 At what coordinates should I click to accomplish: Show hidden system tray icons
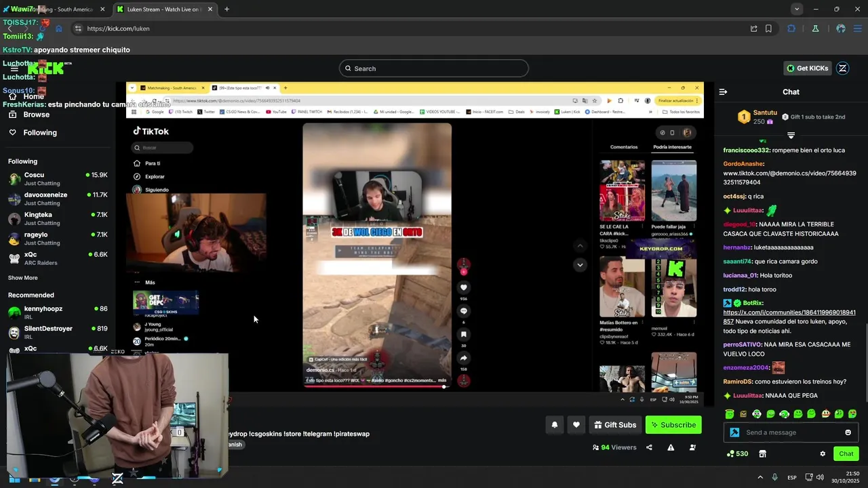(760, 477)
